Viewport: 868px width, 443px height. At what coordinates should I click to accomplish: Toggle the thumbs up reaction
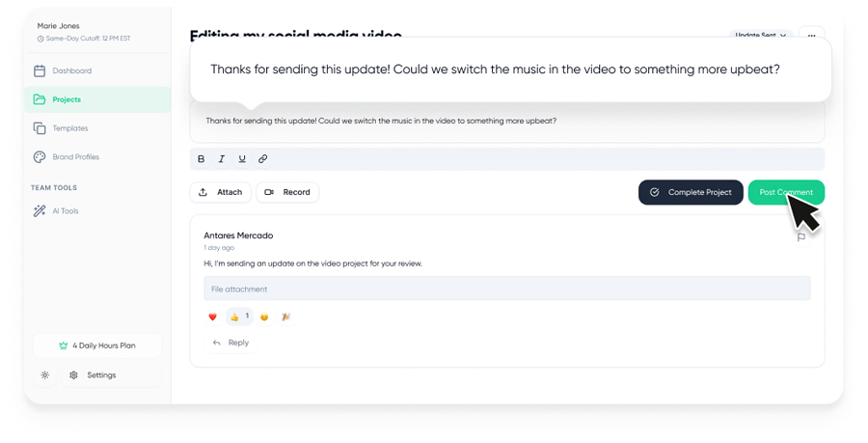click(238, 317)
